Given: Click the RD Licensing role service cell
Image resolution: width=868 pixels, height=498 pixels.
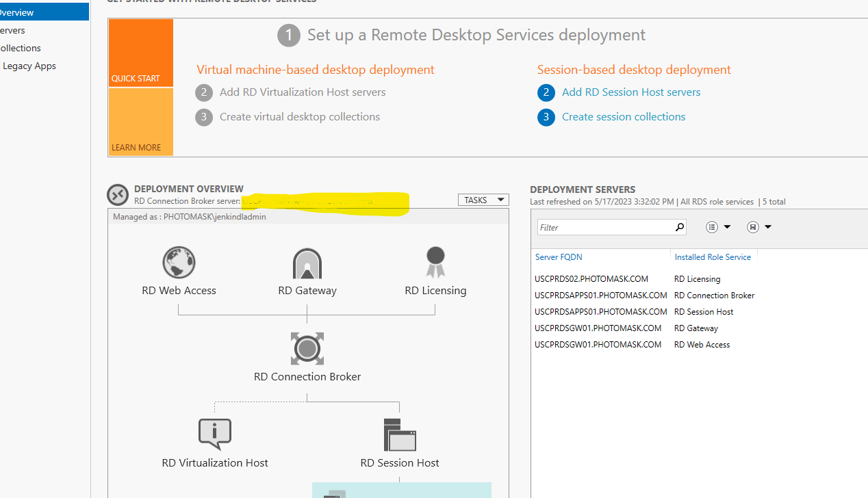Looking at the screenshot, I should click(697, 279).
